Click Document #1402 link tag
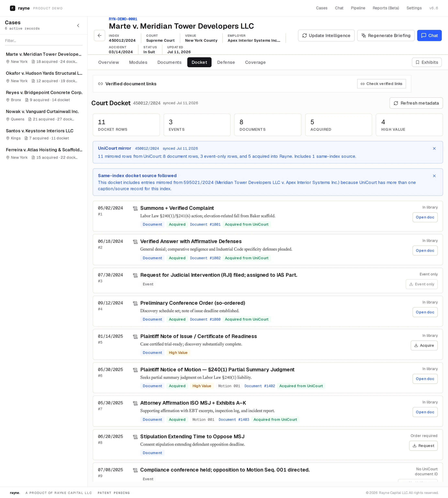 pos(259,386)
